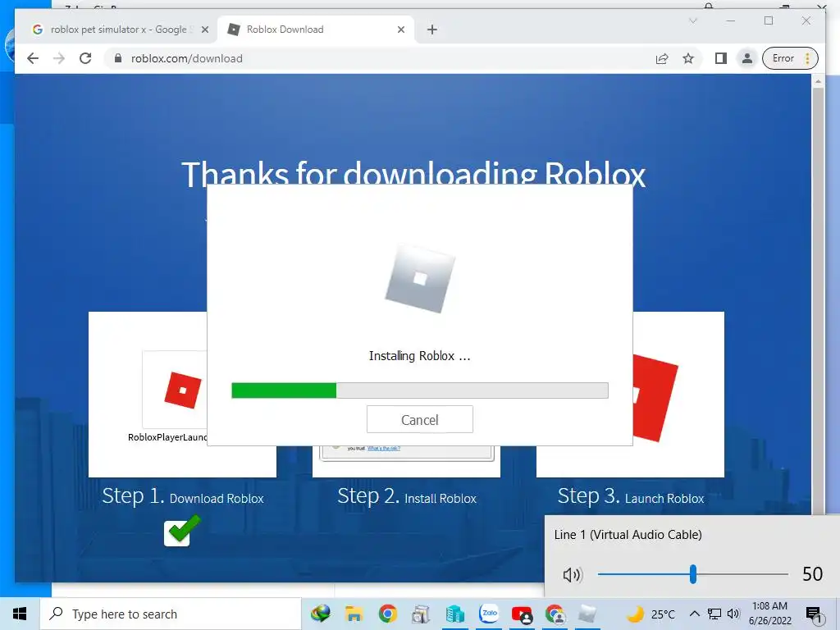
Task: Click the speaker icon in system tray
Action: tap(733, 614)
